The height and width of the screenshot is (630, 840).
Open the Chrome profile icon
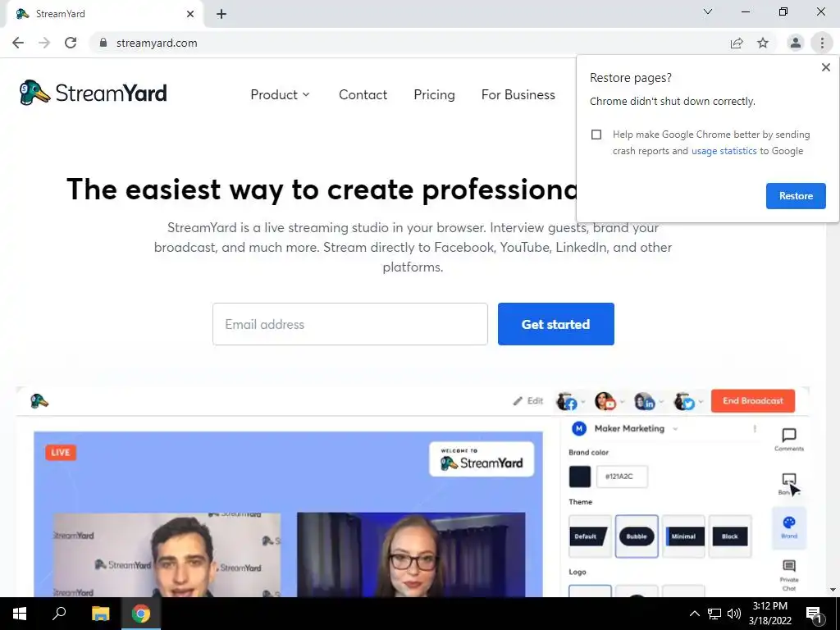[x=796, y=43]
